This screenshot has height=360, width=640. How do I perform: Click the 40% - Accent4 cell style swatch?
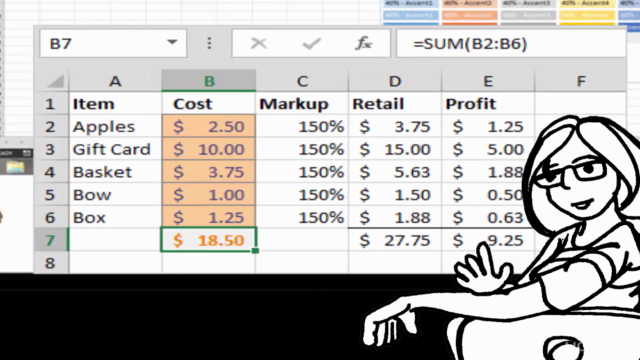point(587,3)
